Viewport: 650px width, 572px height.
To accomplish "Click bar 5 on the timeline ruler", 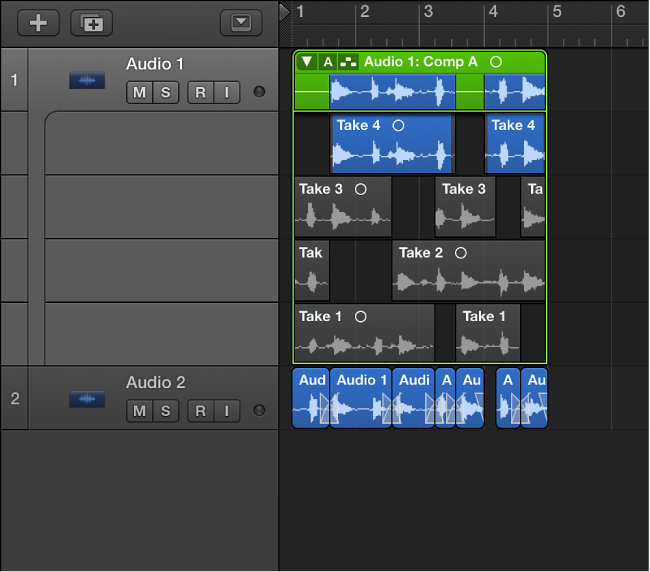I will [555, 12].
